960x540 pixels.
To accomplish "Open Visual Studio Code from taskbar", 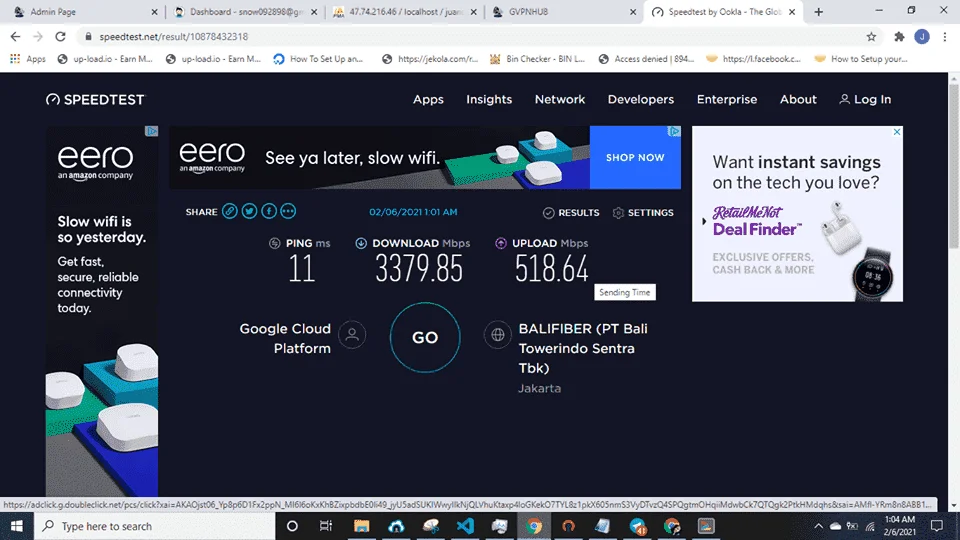I will 465,526.
